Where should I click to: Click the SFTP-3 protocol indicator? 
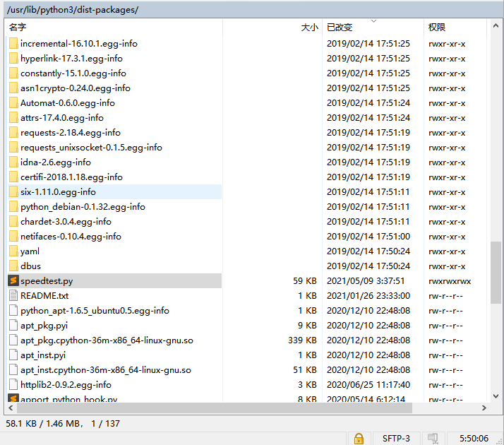pos(396,438)
